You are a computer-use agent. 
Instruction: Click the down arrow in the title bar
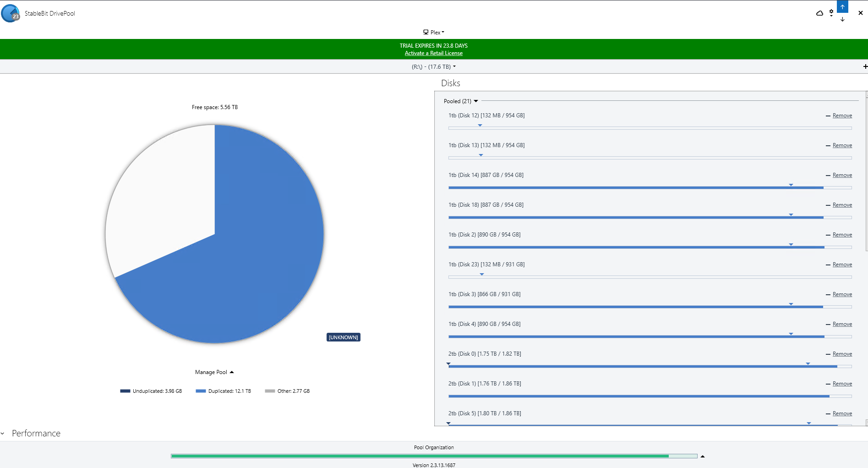point(842,19)
